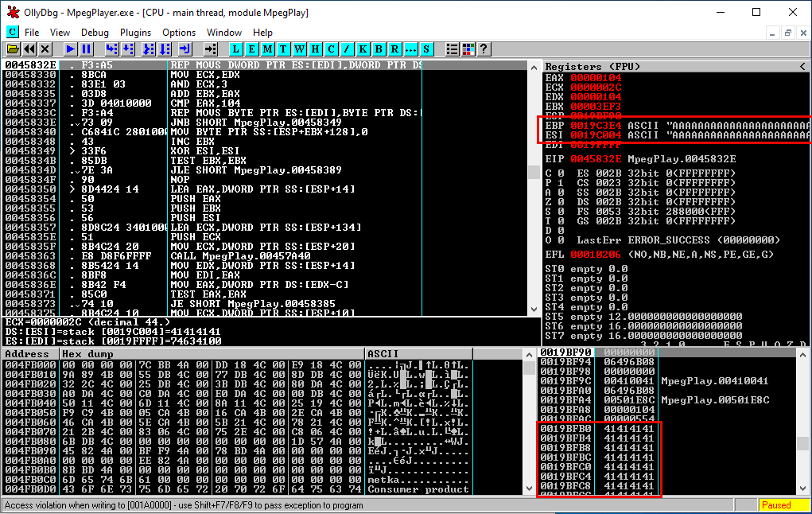This screenshot has height=514, width=812.
Task: Show Log window via L button
Action: pos(235,49)
